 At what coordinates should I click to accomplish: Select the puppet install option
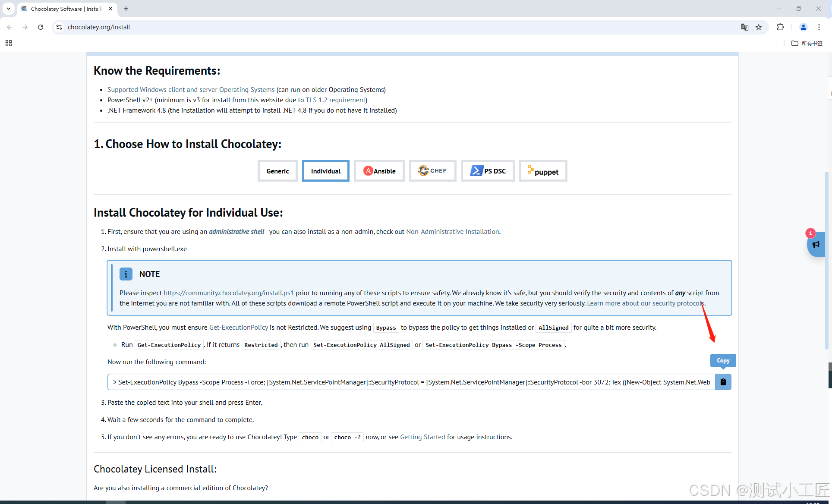point(543,171)
